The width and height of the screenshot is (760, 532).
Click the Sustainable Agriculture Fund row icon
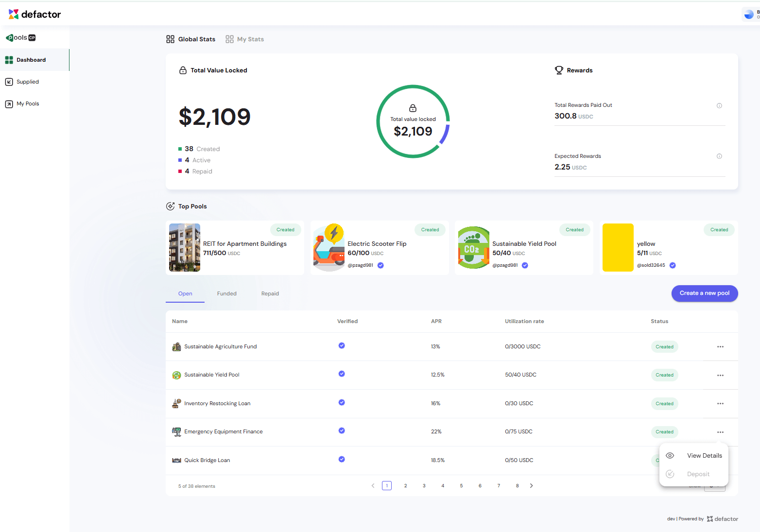176,347
